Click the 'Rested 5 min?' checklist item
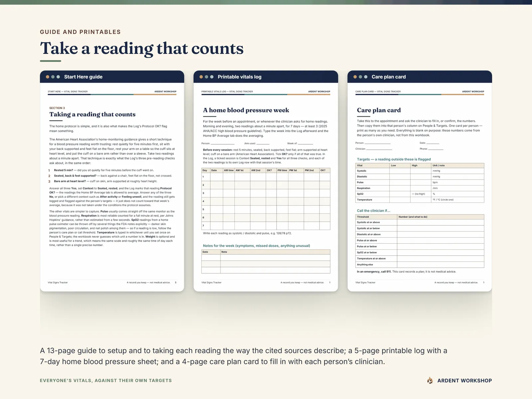Image resolution: width=532 pixels, height=399 pixels. (104, 170)
